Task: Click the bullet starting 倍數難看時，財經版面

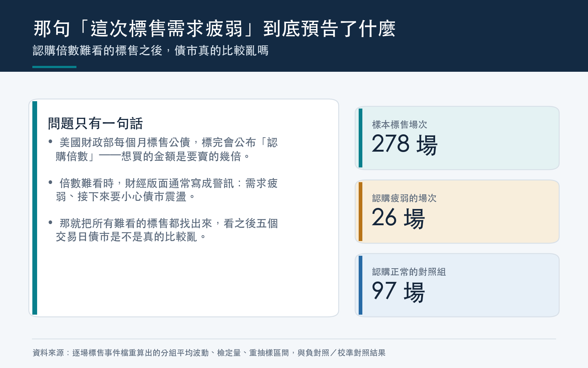Action: pos(163,190)
